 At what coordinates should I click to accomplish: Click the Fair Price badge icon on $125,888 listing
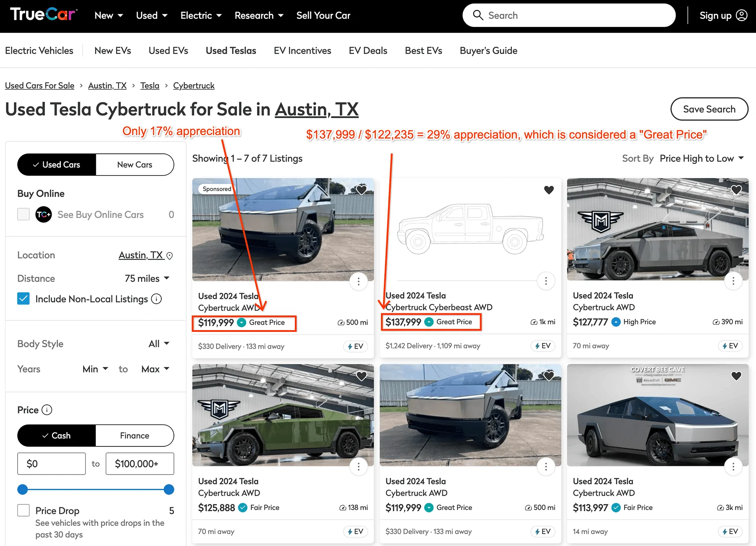click(243, 508)
